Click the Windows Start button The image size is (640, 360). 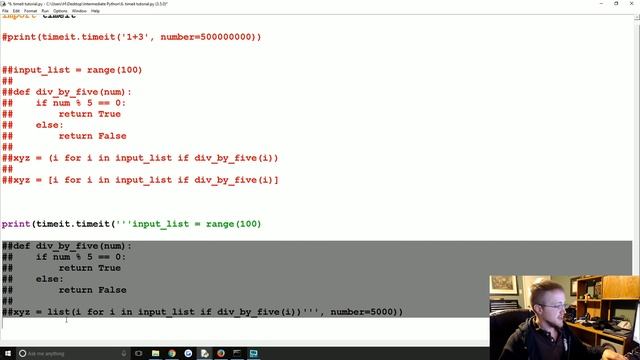[8, 353]
